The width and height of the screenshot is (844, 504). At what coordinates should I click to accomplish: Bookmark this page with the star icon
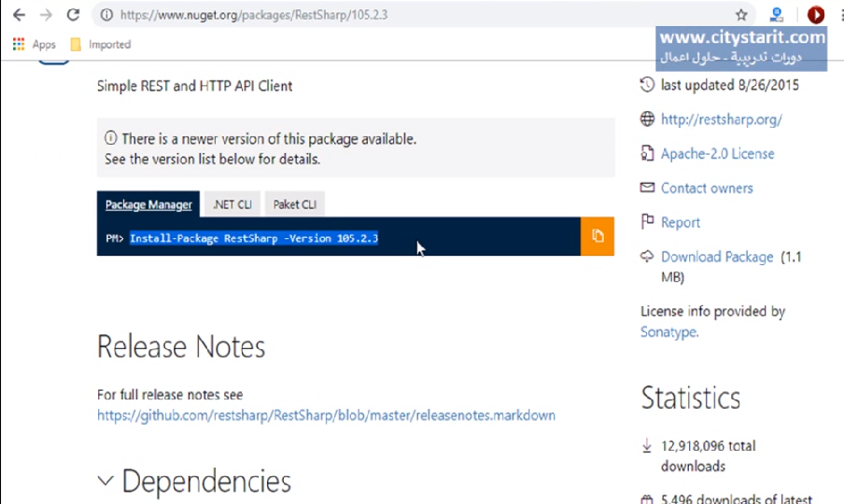741,15
